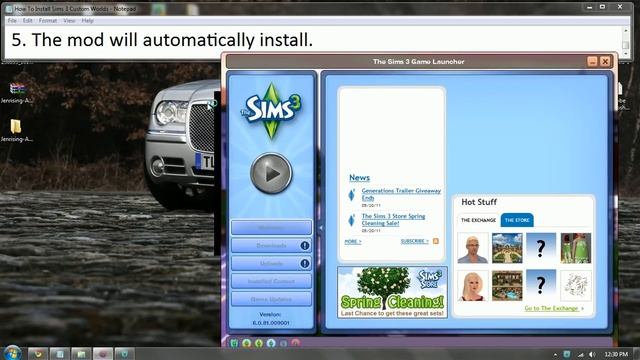
Task: Click the pink expansion icon at launcher bottom
Action: coord(296,343)
